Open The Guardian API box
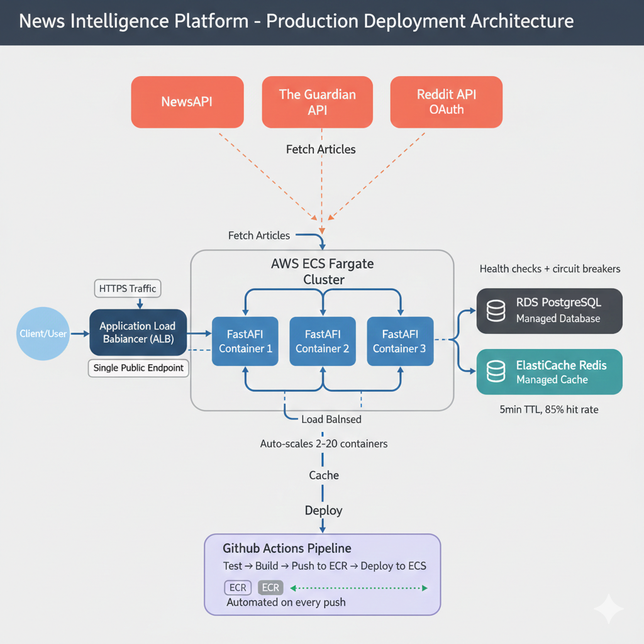Image resolution: width=644 pixels, height=644 pixels. [x=317, y=102]
